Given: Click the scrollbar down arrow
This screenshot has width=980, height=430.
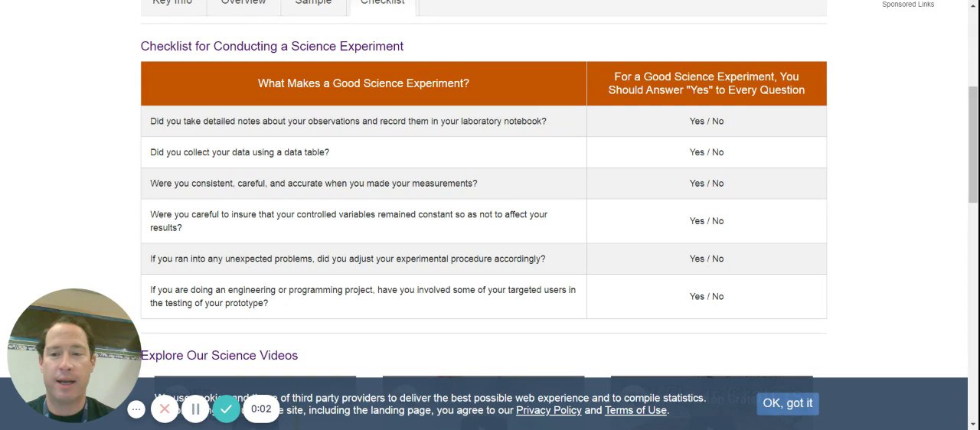Looking at the screenshot, I should point(973,423).
